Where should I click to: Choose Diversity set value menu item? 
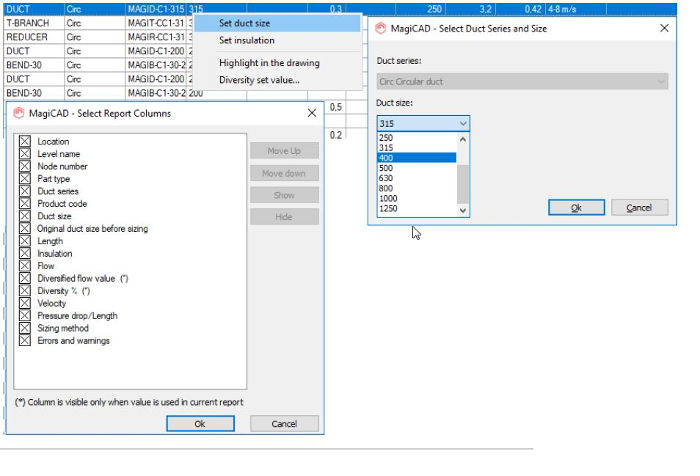277,80
